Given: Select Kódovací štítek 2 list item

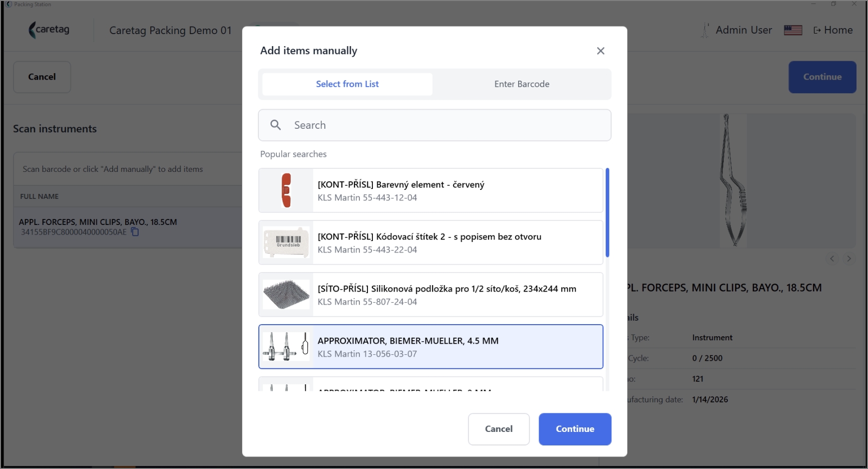Looking at the screenshot, I should pyautogui.click(x=430, y=243).
